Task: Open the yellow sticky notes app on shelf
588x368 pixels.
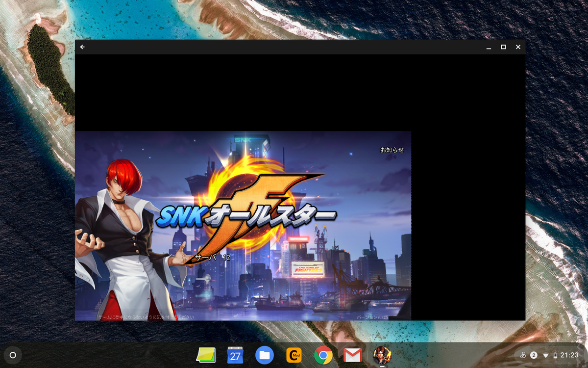Action: pyautogui.click(x=206, y=355)
